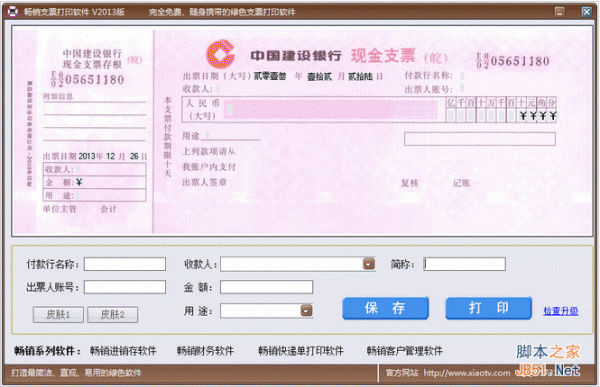This screenshot has width=600, height=387.
Task: Click the 出票日期 (大写) date line on the cheque
Action: pyautogui.click(x=282, y=76)
